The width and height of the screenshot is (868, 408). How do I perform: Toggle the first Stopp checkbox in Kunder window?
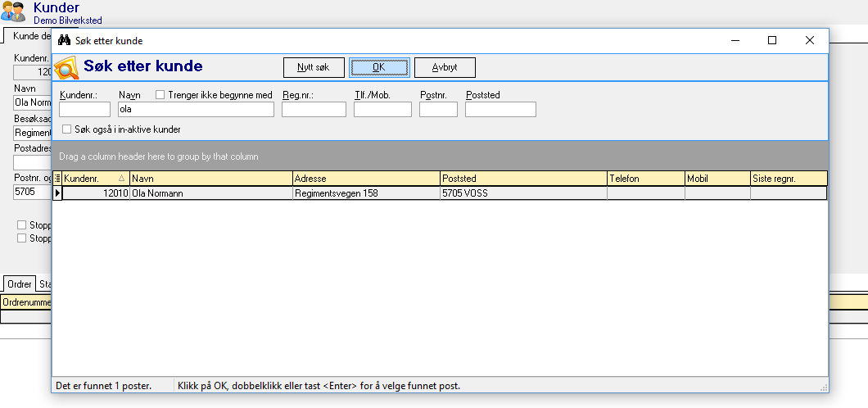(x=21, y=224)
